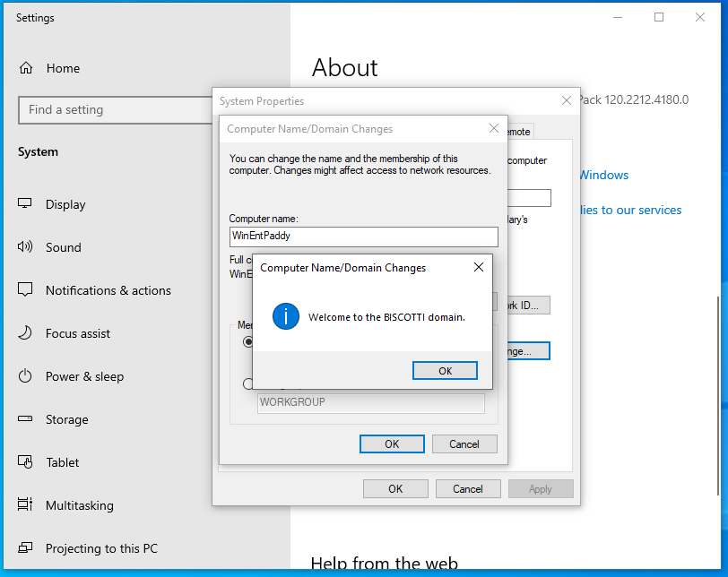
Task: Open the Sound settings page
Action: coord(63,247)
